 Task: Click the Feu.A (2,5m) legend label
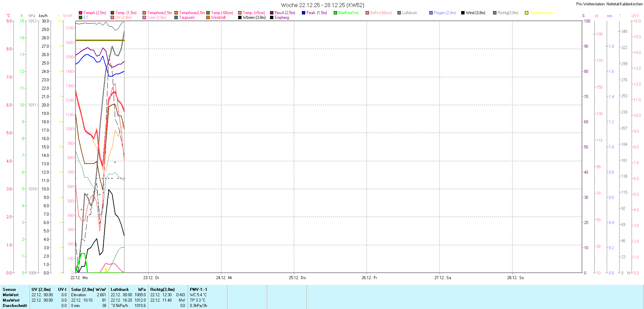point(285,13)
